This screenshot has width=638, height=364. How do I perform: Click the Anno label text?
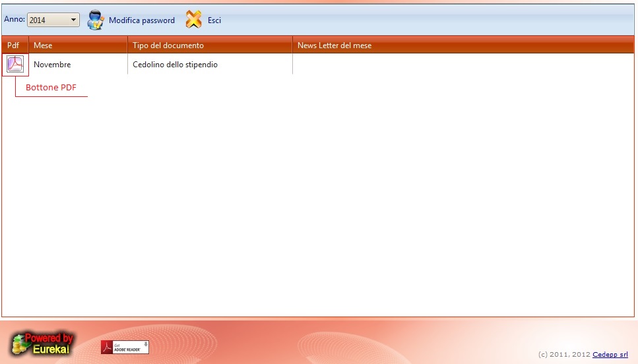(x=14, y=20)
